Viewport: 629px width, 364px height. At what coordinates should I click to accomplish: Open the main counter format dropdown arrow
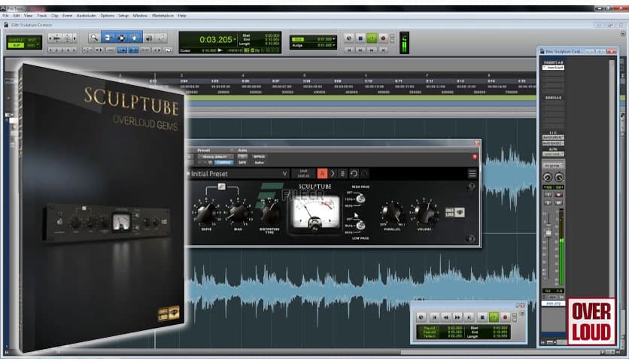235,39
